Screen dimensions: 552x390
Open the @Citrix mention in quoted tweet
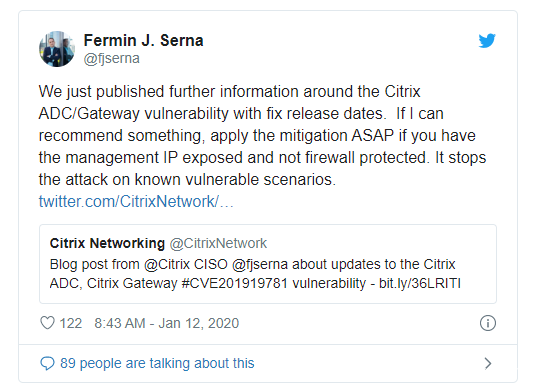(167, 264)
